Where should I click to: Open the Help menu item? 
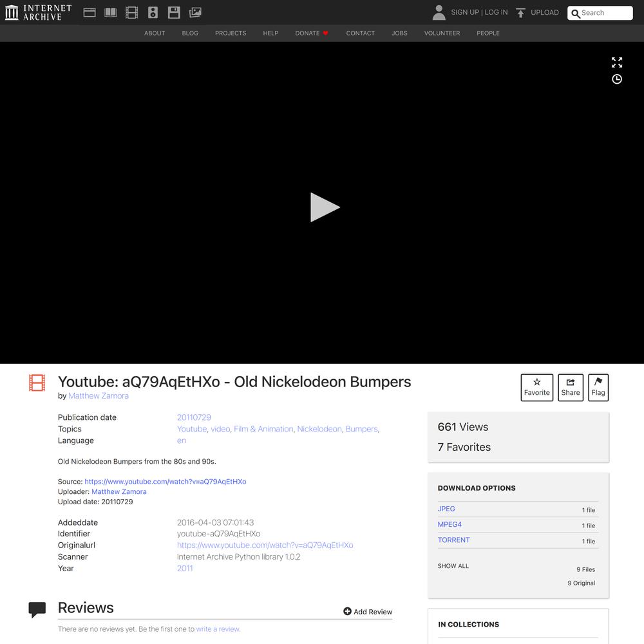click(270, 33)
